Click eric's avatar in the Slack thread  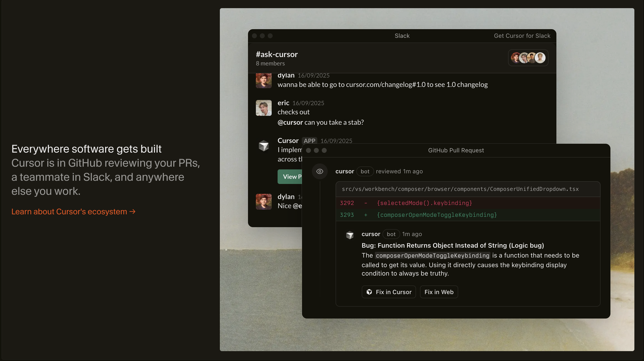tap(264, 108)
